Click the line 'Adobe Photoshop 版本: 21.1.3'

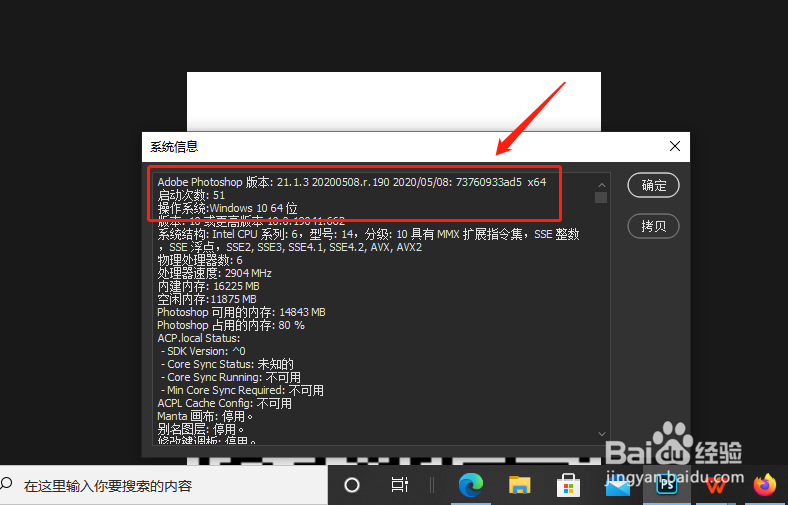352,182
